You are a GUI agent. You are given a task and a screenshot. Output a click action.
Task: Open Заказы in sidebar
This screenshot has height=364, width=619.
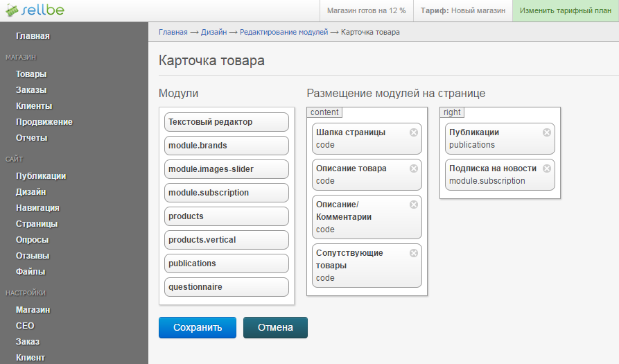coord(31,90)
